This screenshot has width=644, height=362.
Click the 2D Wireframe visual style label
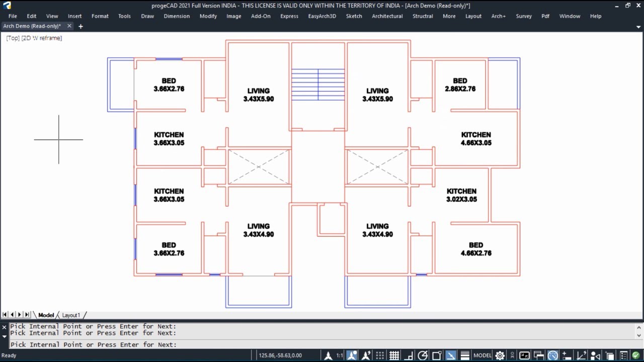(x=42, y=38)
